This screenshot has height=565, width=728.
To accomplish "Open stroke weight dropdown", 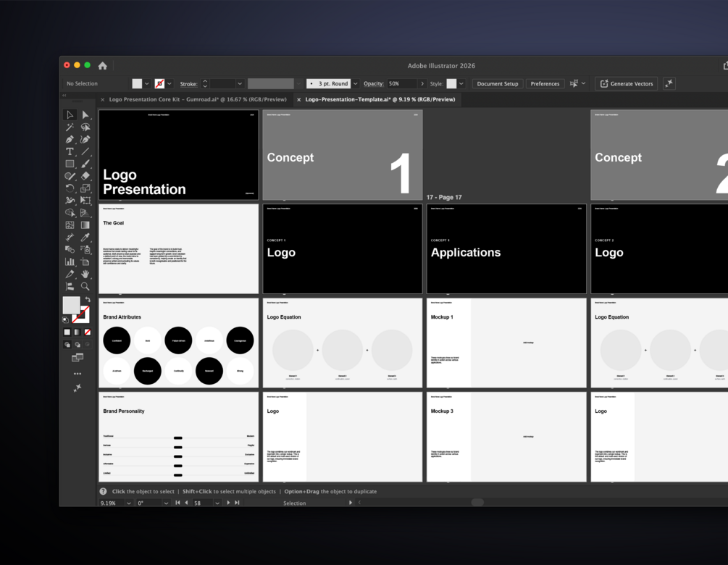I will pyautogui.click(x=240, y=83).
